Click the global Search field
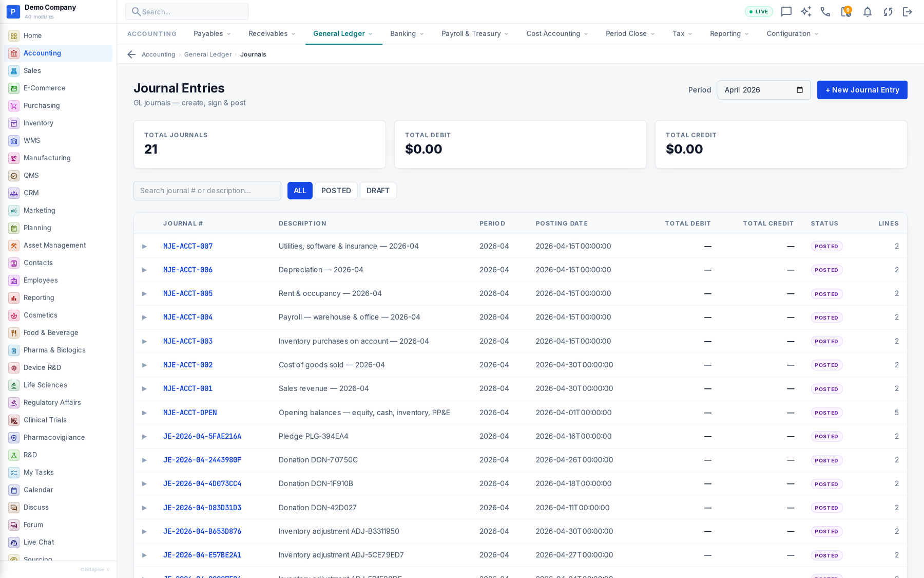The width and height of the screenshot is (924, 578). [x=187, y=12]
